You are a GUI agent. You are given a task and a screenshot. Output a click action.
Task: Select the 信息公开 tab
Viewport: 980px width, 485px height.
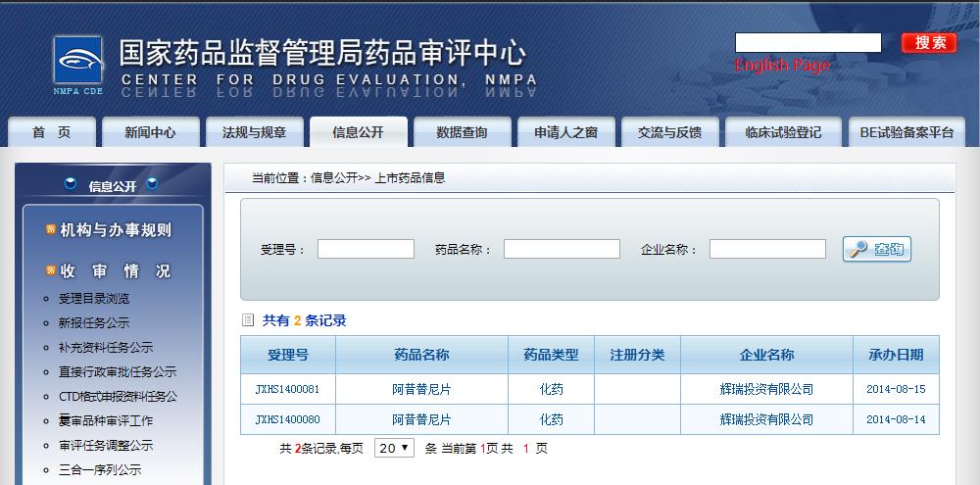358,132
